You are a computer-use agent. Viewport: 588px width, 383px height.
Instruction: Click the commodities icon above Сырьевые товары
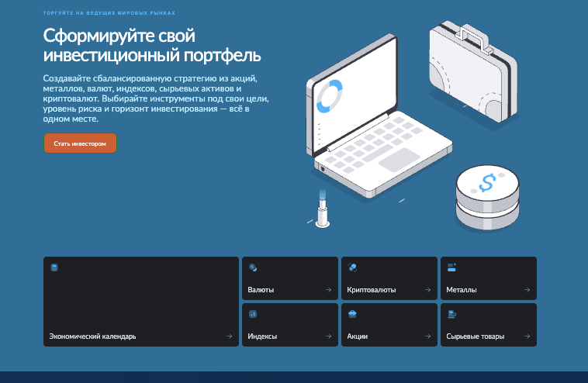pyautogui.click(x=451, y=314)
